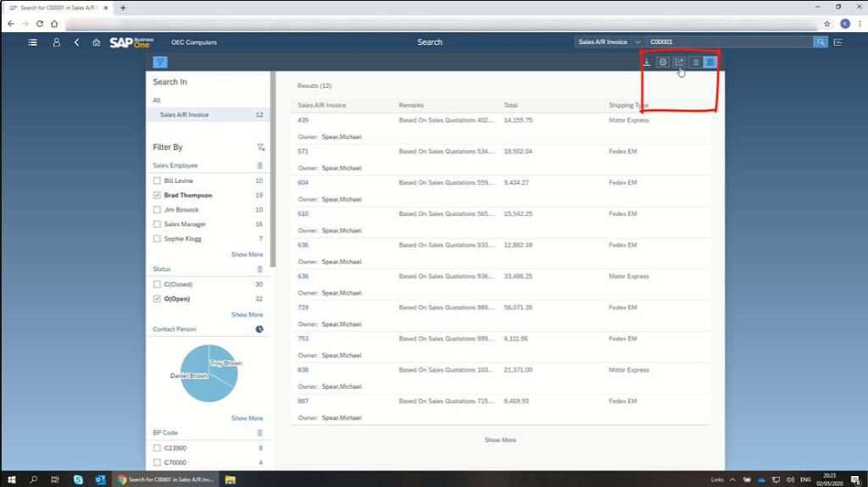This screenshot has width=868, height=487.
Task: Open invoice 604
Action: (303, 183)
